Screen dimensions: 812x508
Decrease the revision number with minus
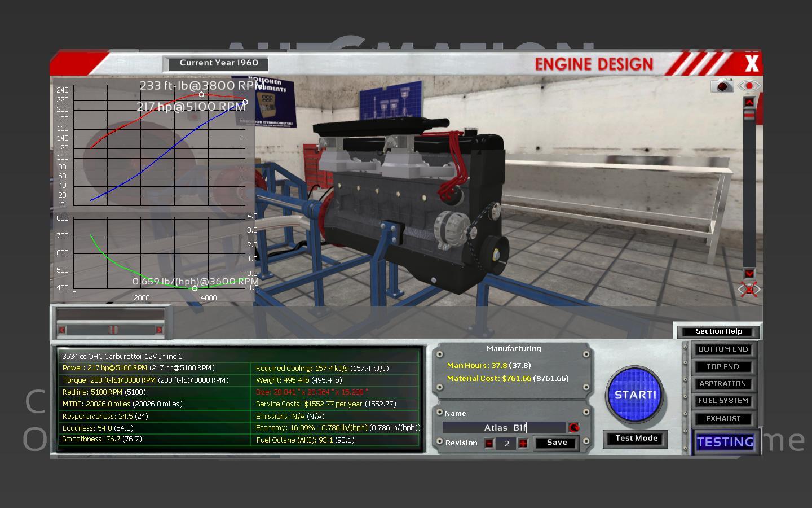pos(489,444)
